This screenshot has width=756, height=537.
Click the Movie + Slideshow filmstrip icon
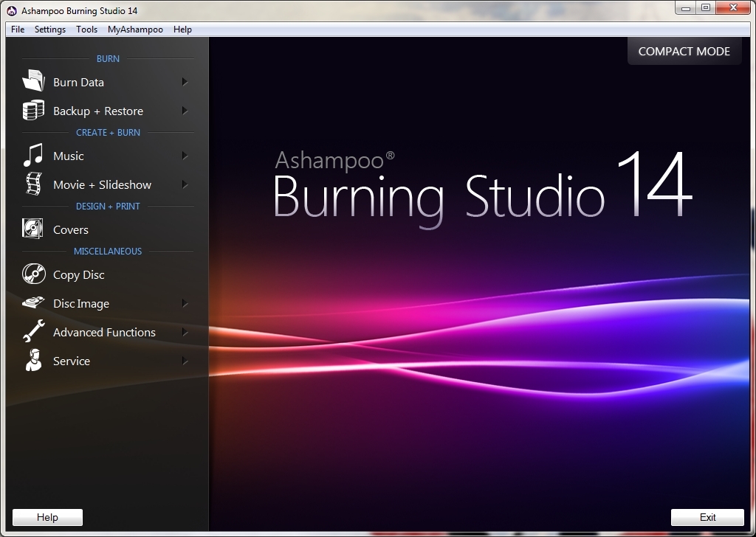pos(33,184)
